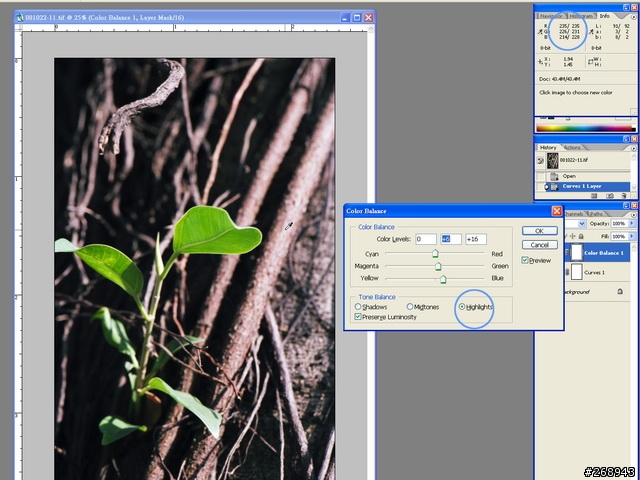Image resolution: width=640 pixels, height=480 pixels.
Task: Click the Opacity value field
Action: pos(620,224)
